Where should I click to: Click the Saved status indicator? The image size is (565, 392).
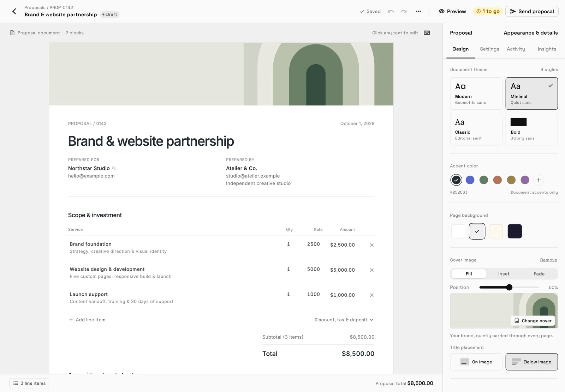click(370, 11)
